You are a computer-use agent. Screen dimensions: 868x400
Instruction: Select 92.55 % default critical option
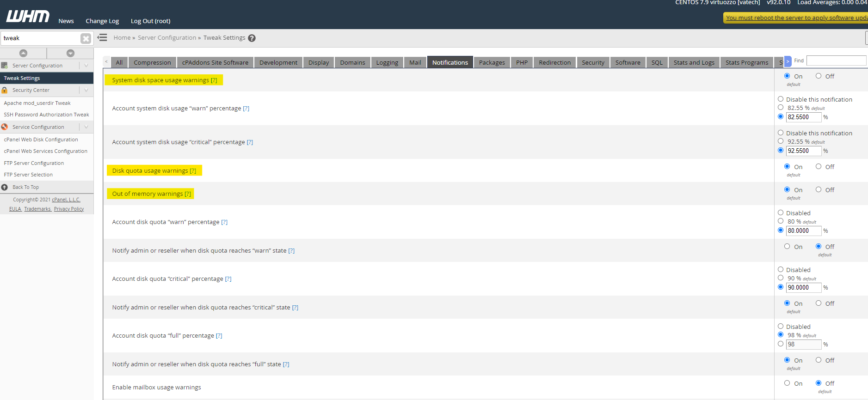click(x=781, y=141)
